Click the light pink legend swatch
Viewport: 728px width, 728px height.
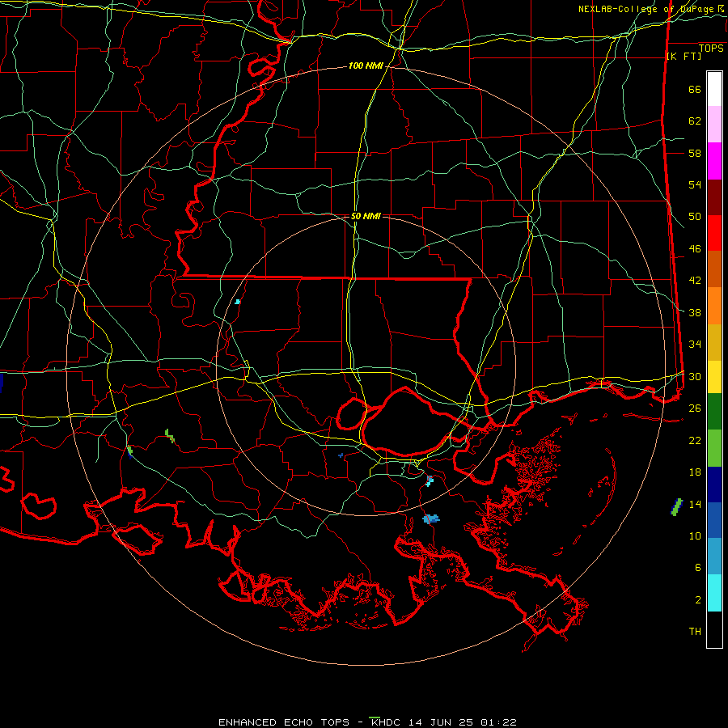714,125
